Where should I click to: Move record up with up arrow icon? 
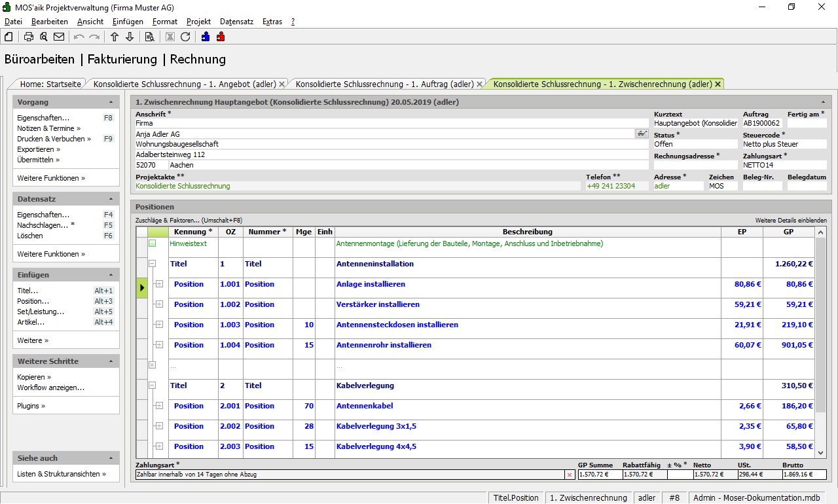pos(115,37)
